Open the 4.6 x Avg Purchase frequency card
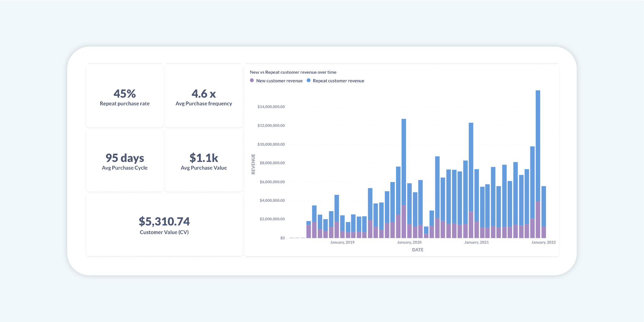 tap(204, 96)
